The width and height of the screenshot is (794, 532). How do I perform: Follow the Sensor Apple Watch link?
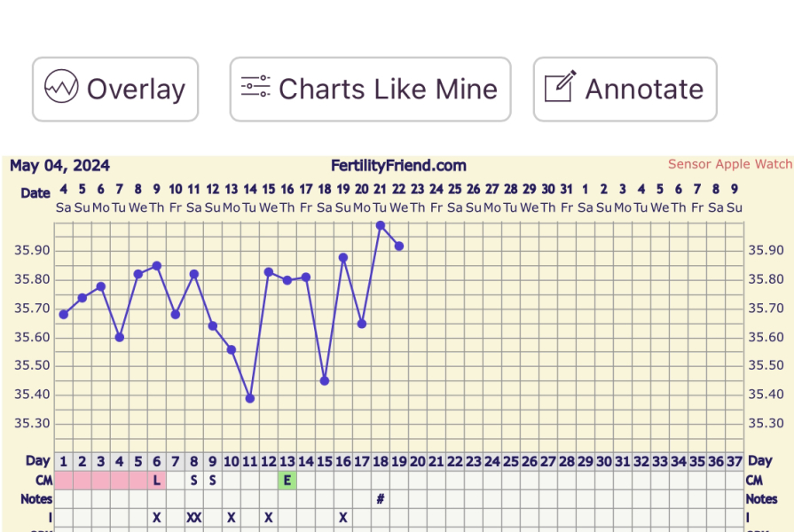coord(727,164)
